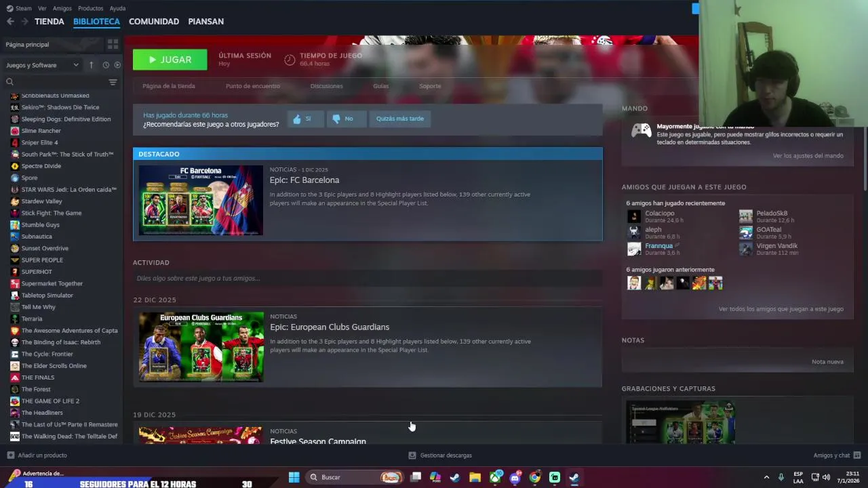Open friend GOATeal's avatar
This screenshot has width=868, height=488.
click(746, 232)
